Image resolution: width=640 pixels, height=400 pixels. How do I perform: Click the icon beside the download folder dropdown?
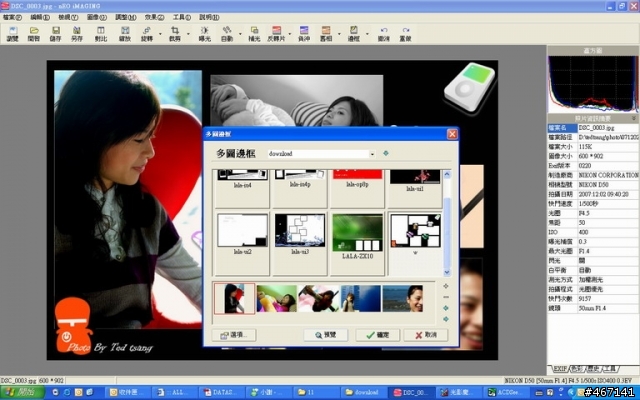[x=386, y=153]
